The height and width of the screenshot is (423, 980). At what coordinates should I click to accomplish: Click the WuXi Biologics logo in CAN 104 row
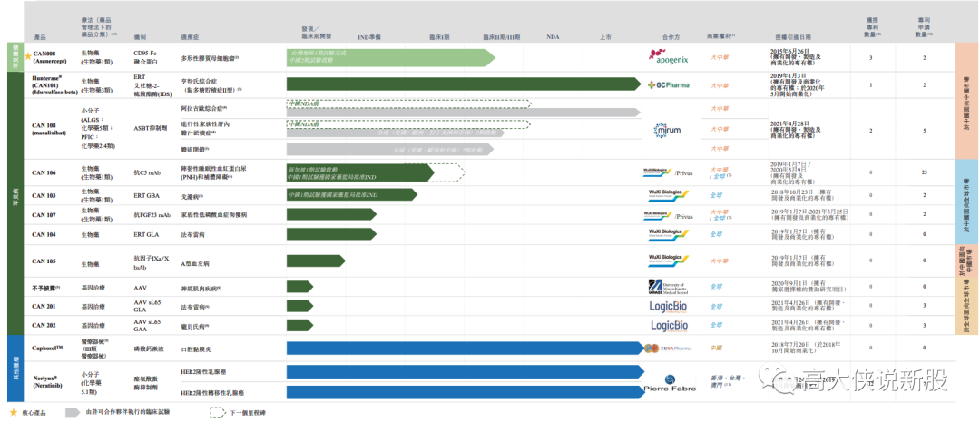point(668,235)
